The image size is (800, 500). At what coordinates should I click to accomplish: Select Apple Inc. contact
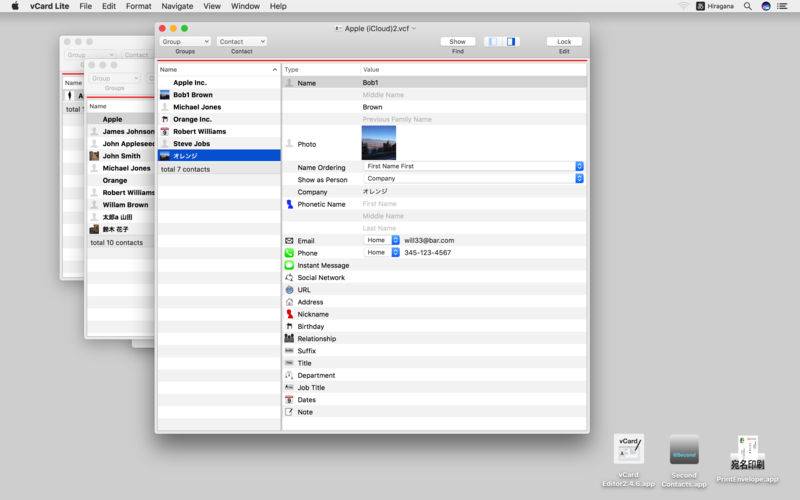click(x=219, y=83)
